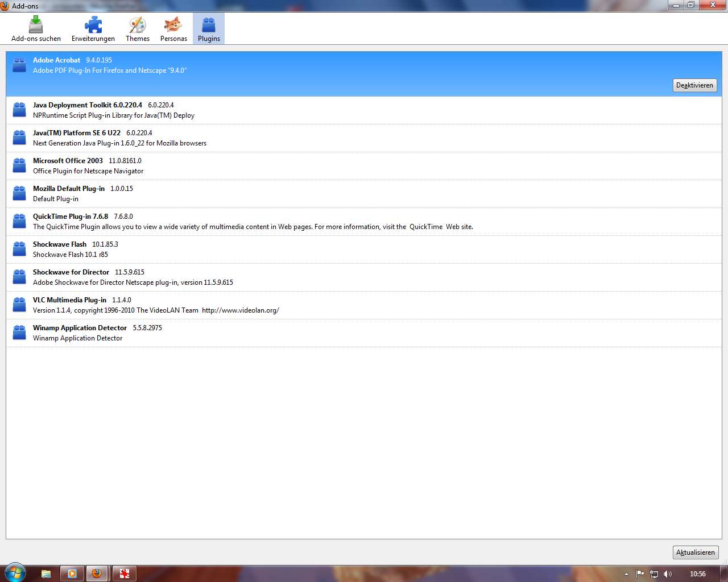
Task: Click the Shockwave Flash 10.1 r85 description
Action: point(71,255)
